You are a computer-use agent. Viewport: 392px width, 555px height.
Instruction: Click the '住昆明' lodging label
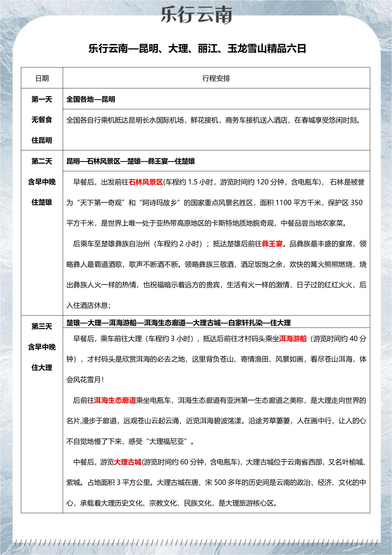(42, 140)
